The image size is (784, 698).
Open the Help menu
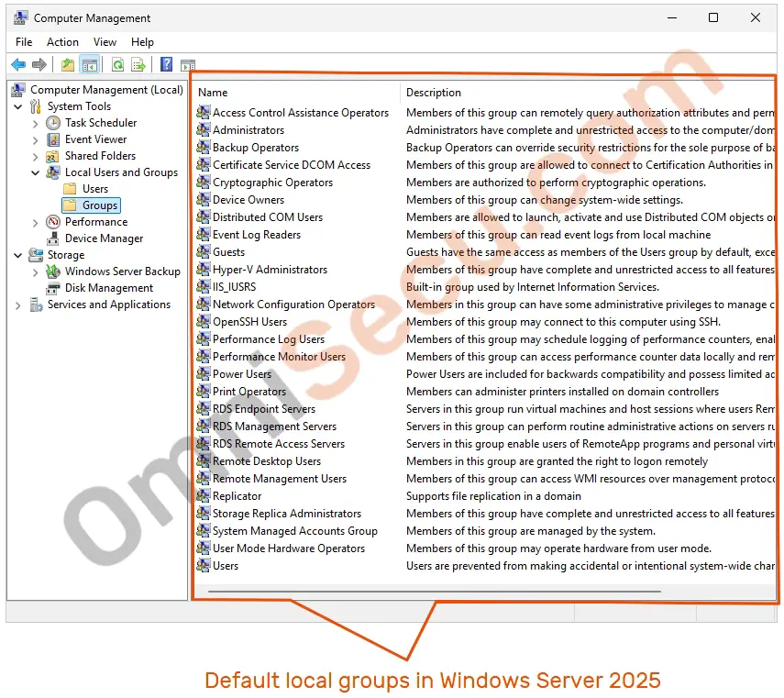click(x=142, y=42)
